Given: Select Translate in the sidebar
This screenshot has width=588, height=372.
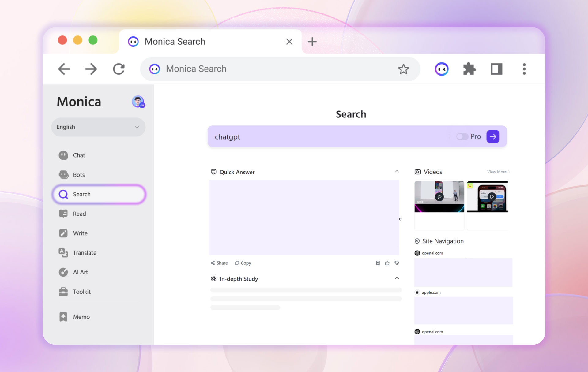Looking at the screenshot, I should [x=85, y=253].
